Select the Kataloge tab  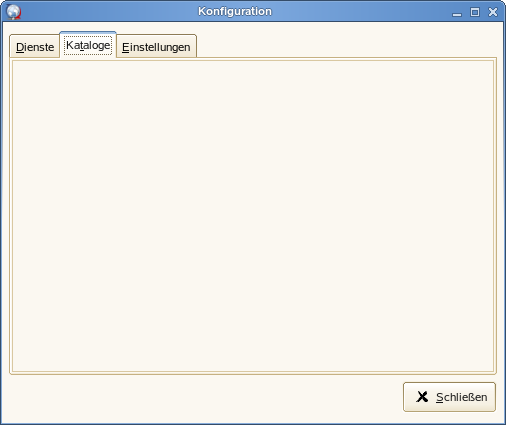(88, 45)
